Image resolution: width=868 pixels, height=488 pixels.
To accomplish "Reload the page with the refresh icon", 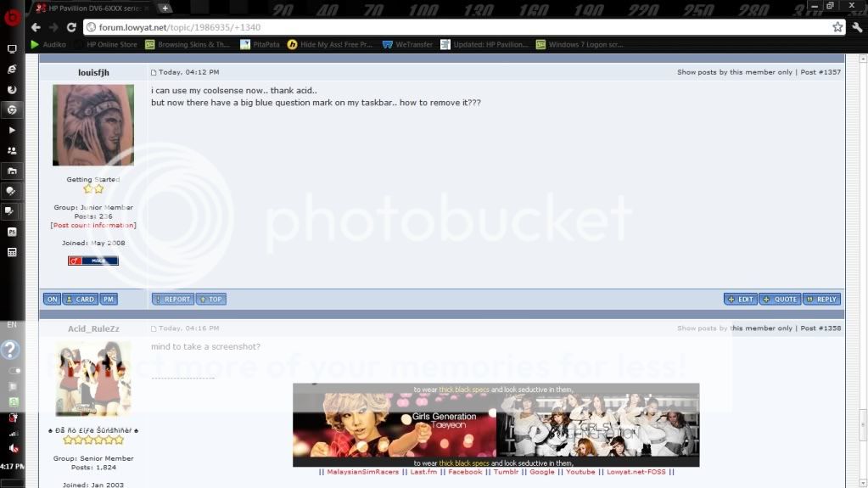I will (70, 27).
